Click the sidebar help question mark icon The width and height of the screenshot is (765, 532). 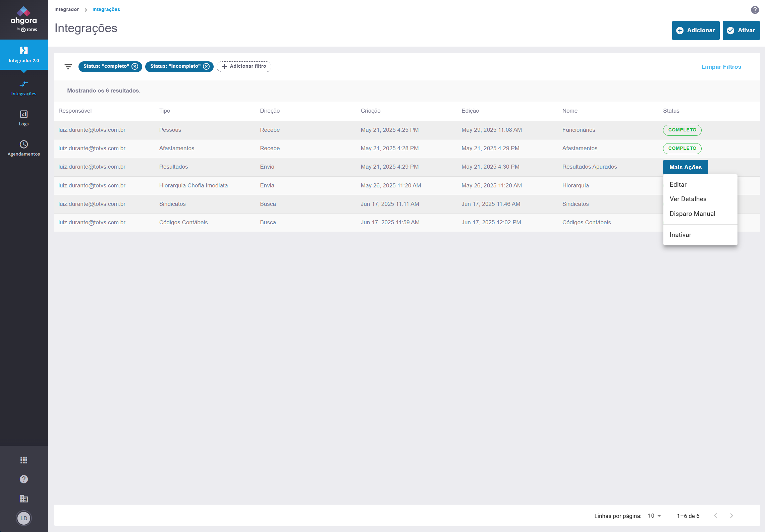pyautogui.click(x=24, y=479)
